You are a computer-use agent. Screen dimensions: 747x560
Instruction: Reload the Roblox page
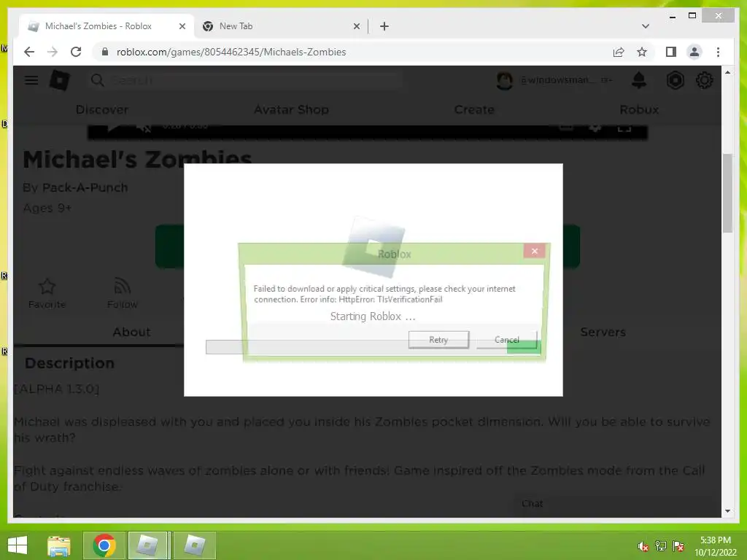tap(76, 52)
